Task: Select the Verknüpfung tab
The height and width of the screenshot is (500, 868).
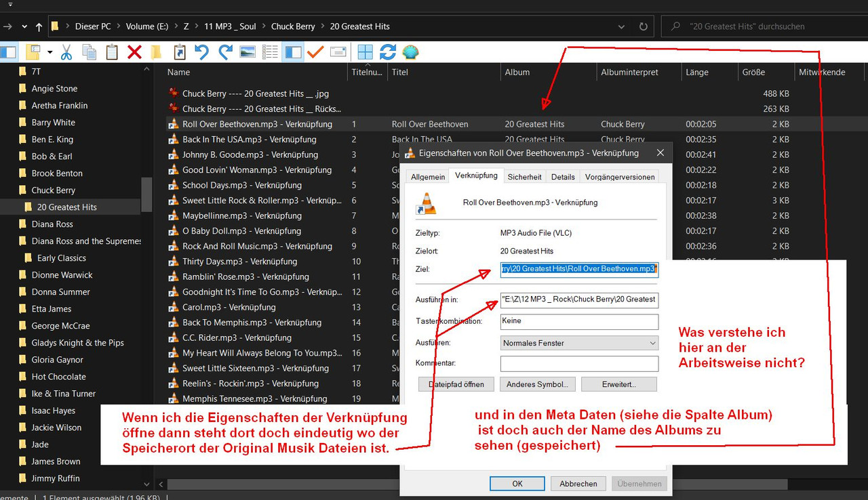Action: (x=476, y=175)
